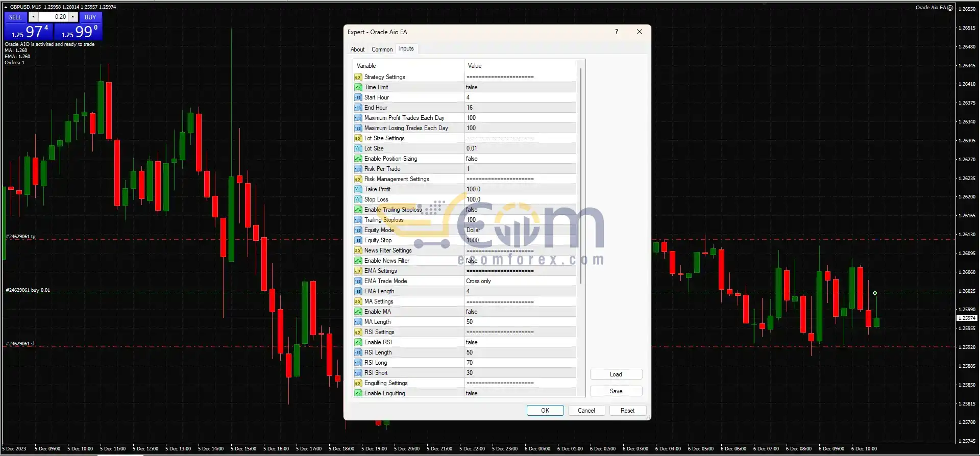Click the Risk Per Trade icon
Image resolution: width=980 pixels, height=456 pixels.
pyautogui.click(x=358, y=169)
